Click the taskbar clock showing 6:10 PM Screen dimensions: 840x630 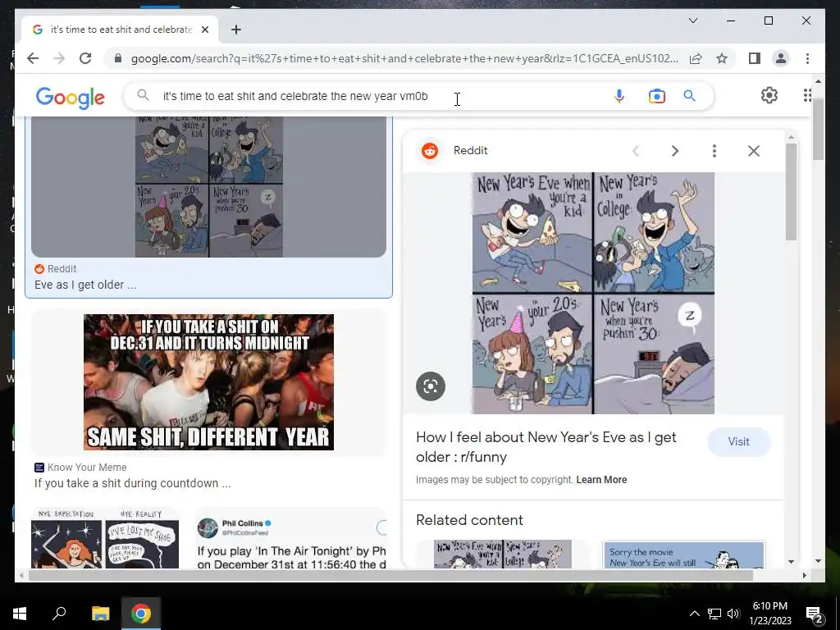coord(769,614)
